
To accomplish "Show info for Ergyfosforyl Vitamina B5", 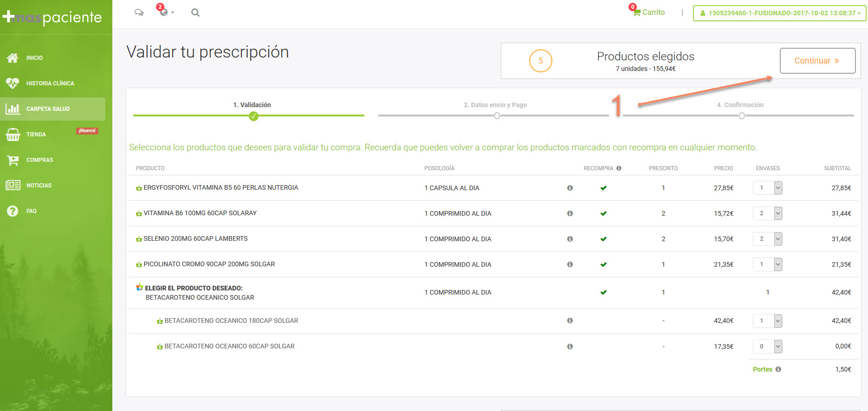I will (570, 188).
